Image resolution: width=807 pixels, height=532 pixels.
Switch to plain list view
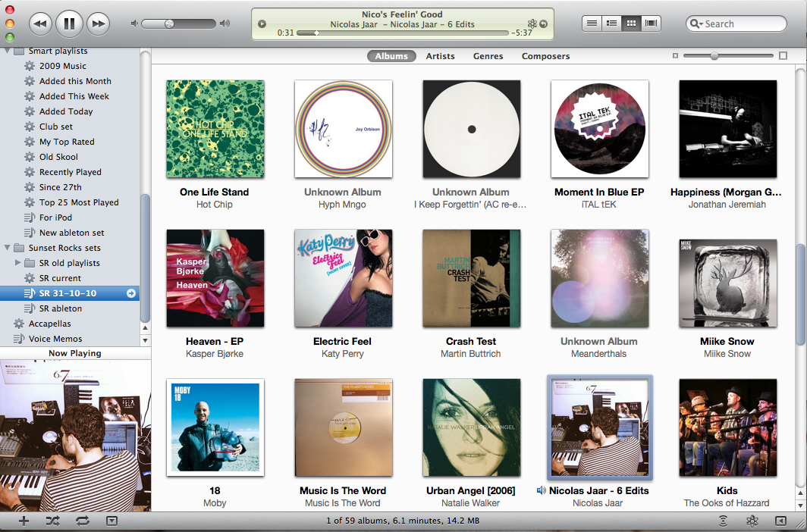coord(592,23)
